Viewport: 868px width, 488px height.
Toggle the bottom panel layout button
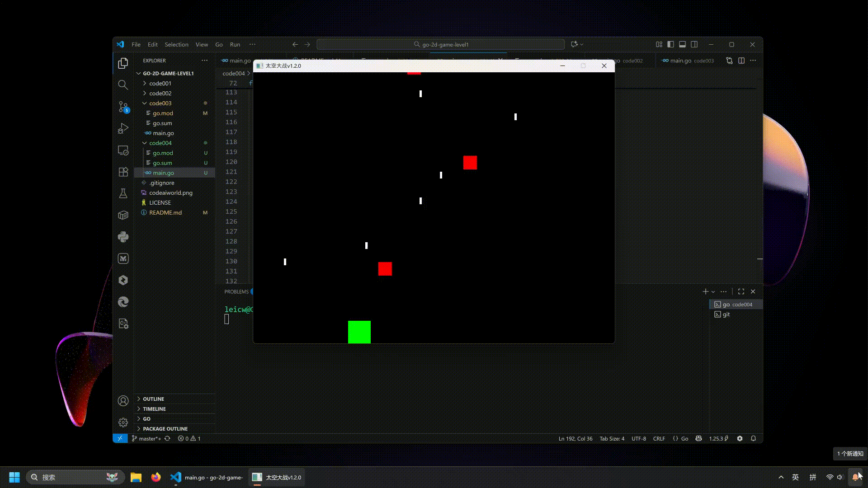pos(682,44)
